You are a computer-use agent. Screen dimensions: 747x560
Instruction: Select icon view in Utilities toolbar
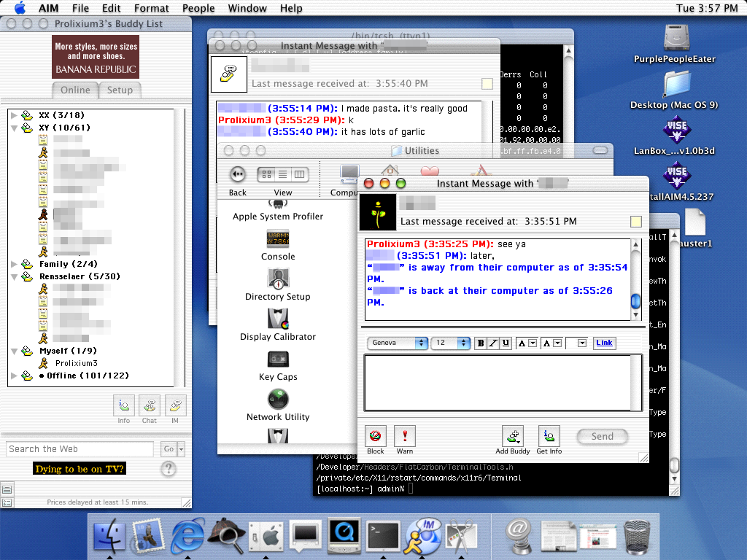click(x=266, y=174)
